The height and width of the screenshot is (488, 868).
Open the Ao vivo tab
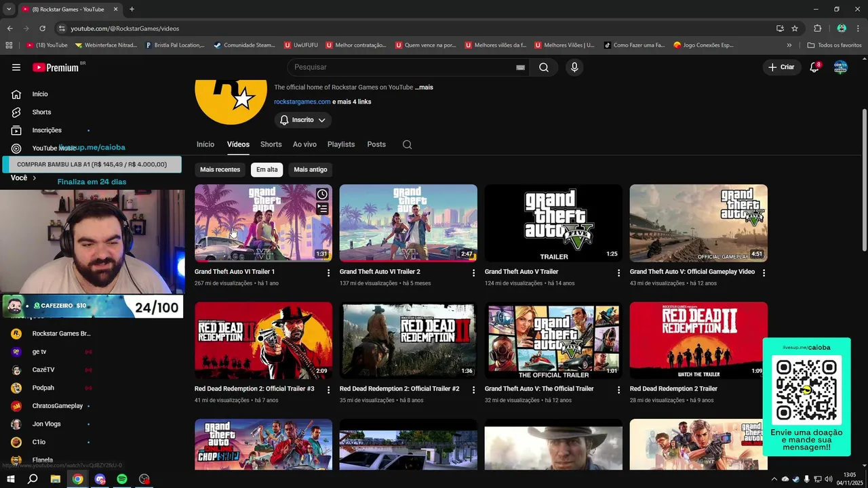[304, 144]
